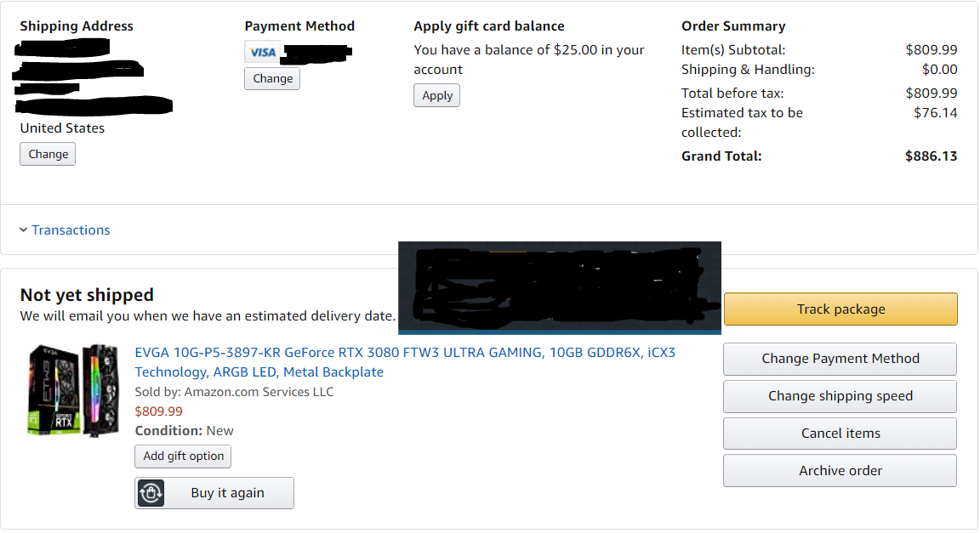Select Change shipping speed
Image resolution: width=980 pixels, height=533 pixels.
click(840, 396)
